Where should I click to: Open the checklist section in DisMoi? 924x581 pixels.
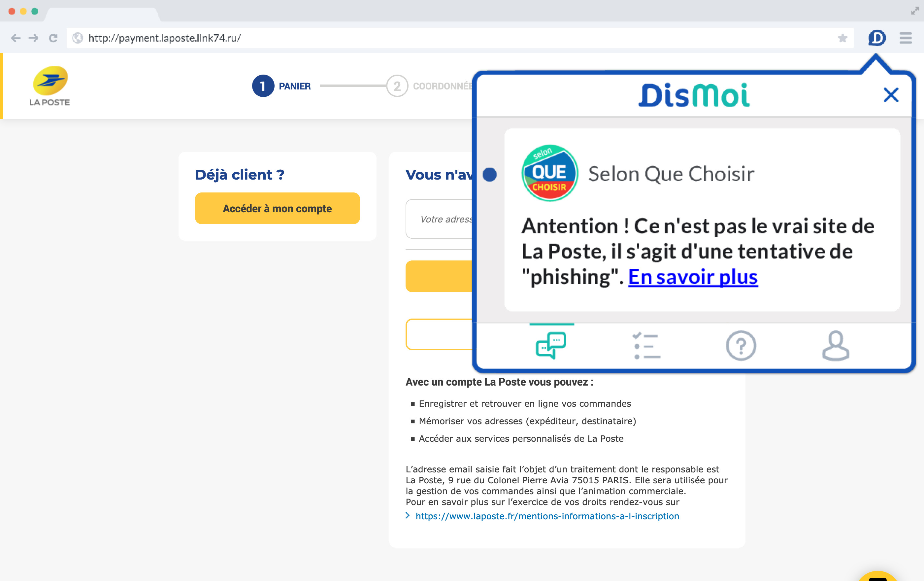(646, 345)
